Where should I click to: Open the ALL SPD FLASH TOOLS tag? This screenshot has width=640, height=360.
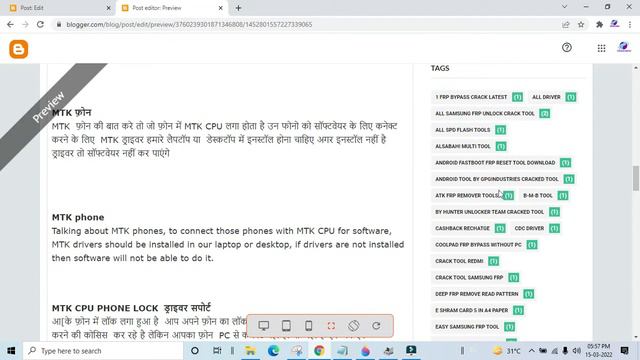pos(470,130)
